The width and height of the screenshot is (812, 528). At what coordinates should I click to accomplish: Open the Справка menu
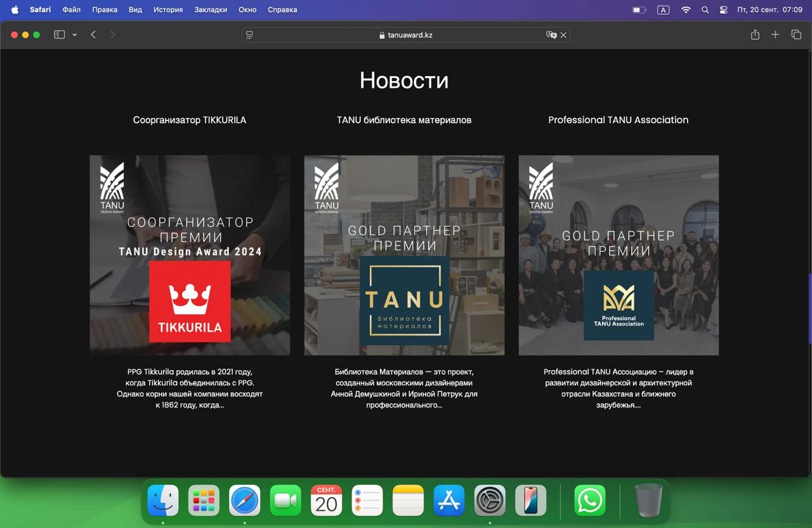(282, 10)
